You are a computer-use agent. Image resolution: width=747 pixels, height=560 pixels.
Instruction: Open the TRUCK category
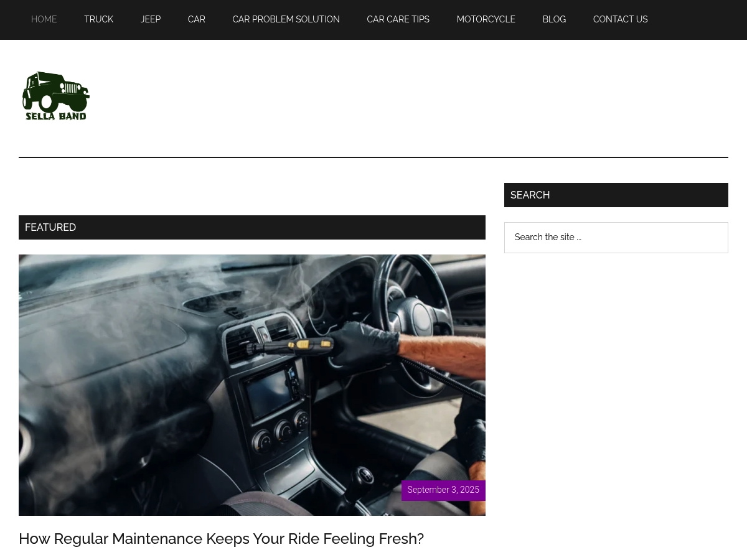[x=99, y=19]
